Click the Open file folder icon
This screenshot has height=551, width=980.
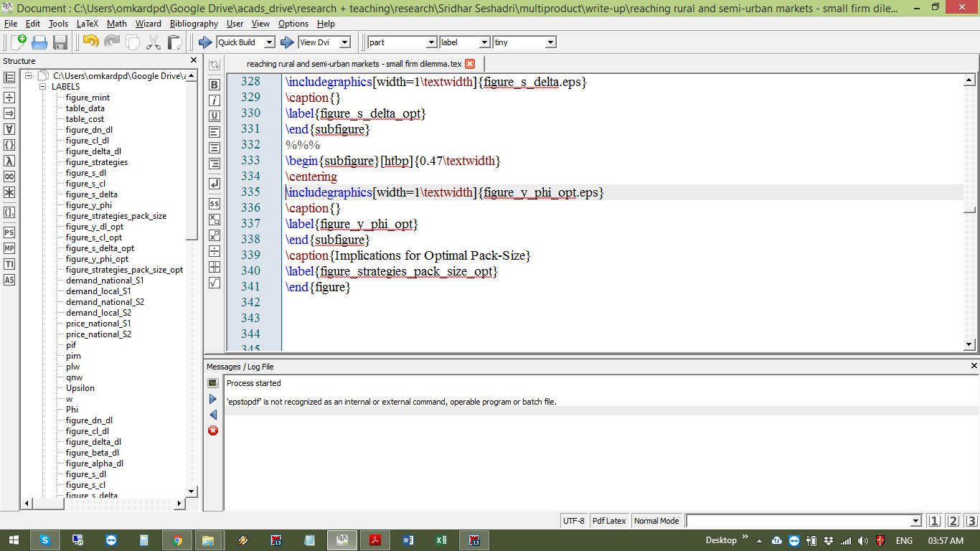click(39, 42)
